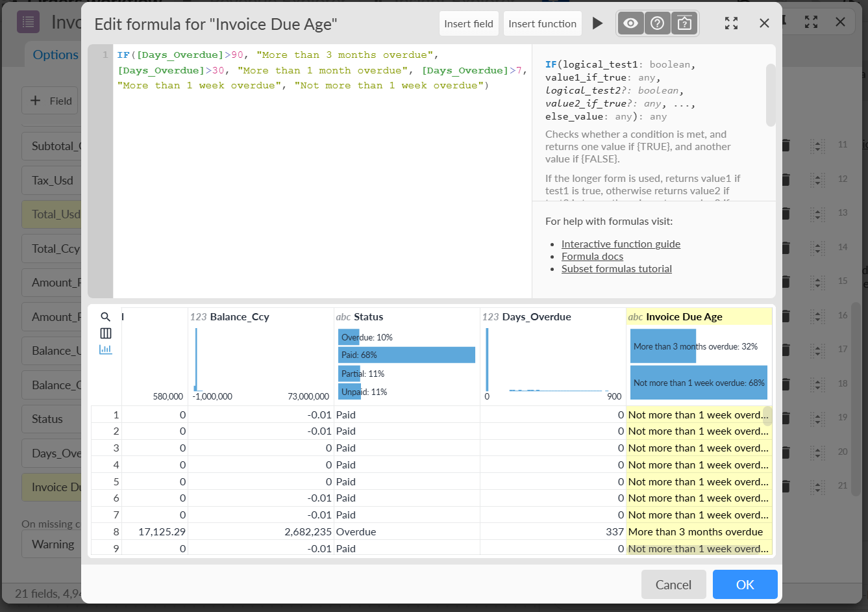Screen dimensions: 868x612
Task: Open the Interactive function guide link
Action: point(621,244)
